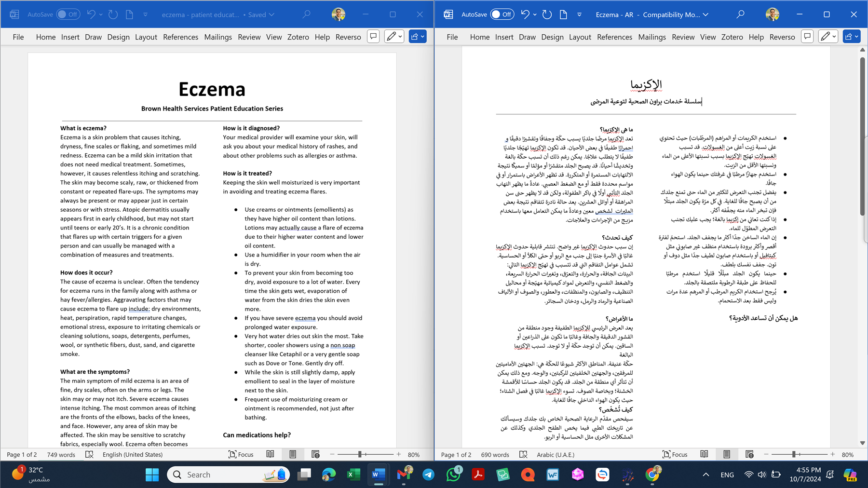Open Excel from taskbar

pos(354,474)
